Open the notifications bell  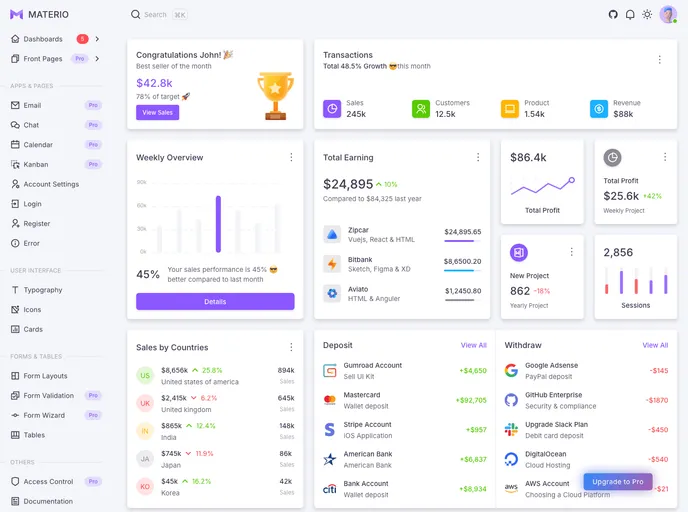coord(630,14)
